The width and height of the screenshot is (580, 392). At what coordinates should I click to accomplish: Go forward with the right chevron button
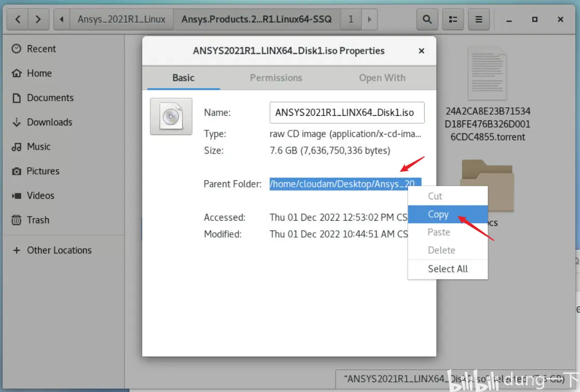point(38,19)
